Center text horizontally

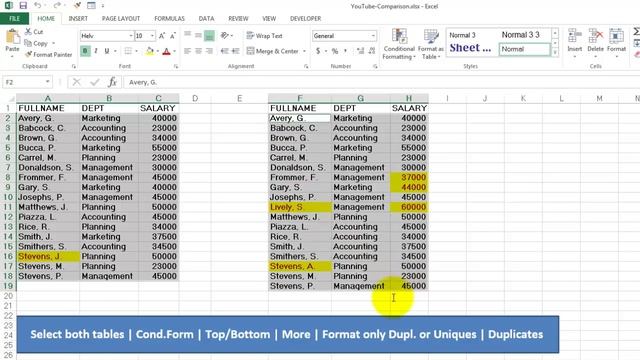[198, 51]
